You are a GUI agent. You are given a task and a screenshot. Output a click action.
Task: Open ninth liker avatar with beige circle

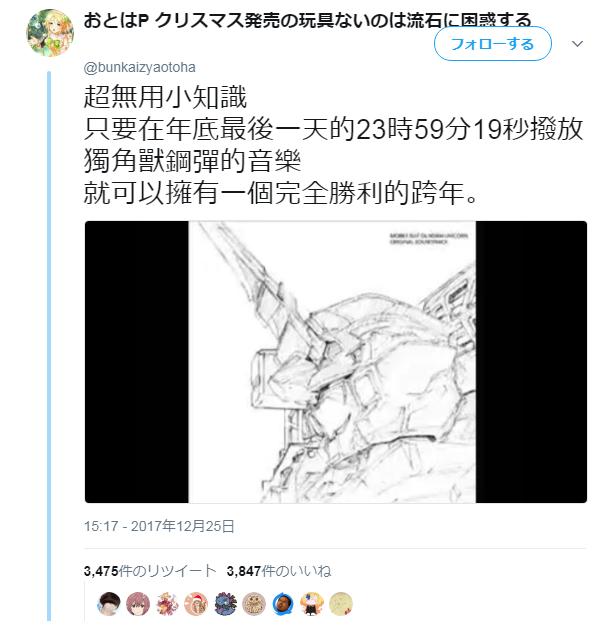coord(341,604)
